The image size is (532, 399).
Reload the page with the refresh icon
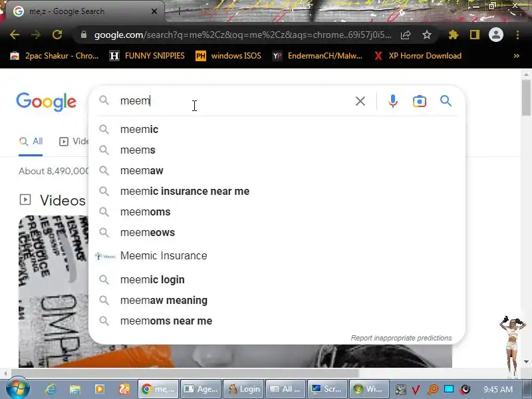tap(57, 35)
